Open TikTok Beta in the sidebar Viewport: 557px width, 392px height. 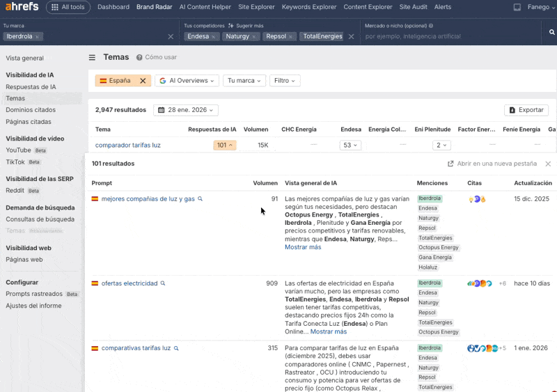[x=23, y=162]
